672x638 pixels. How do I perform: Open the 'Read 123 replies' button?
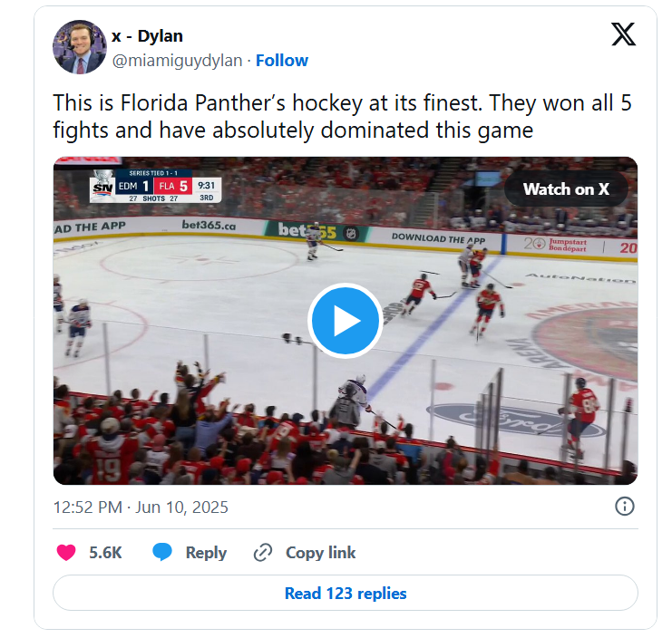click(x=346, y=594)
